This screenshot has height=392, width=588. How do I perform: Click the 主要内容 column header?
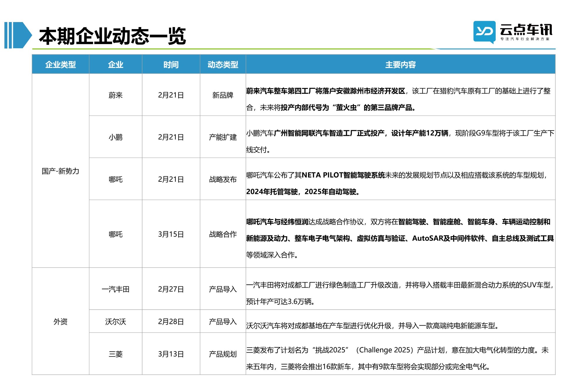[400, 64]
